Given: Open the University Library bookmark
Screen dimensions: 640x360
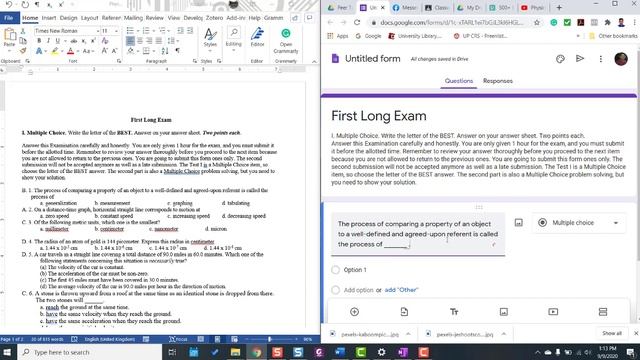Looking at the screenshot, I should tap(415, 36).
